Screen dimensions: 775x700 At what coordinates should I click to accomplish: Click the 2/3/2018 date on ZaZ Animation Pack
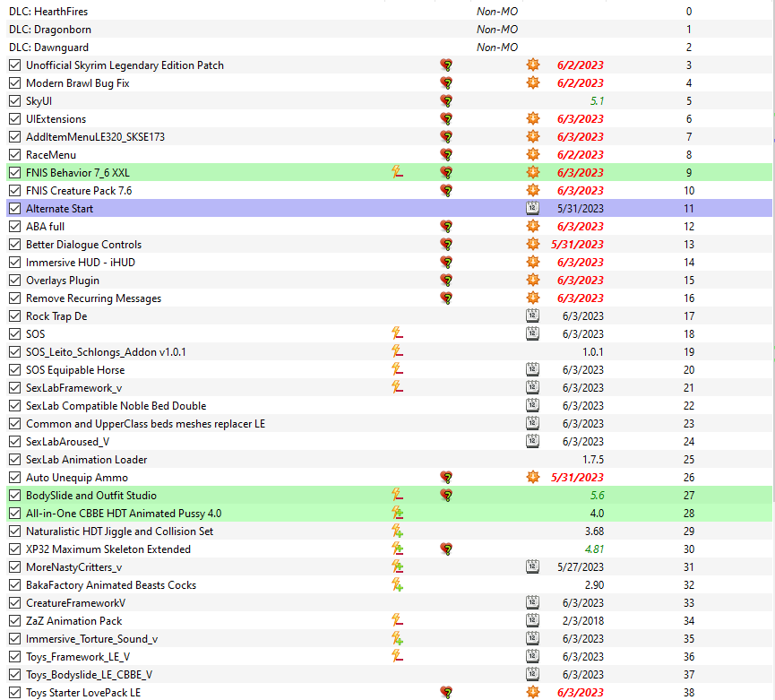coord(582,620)
